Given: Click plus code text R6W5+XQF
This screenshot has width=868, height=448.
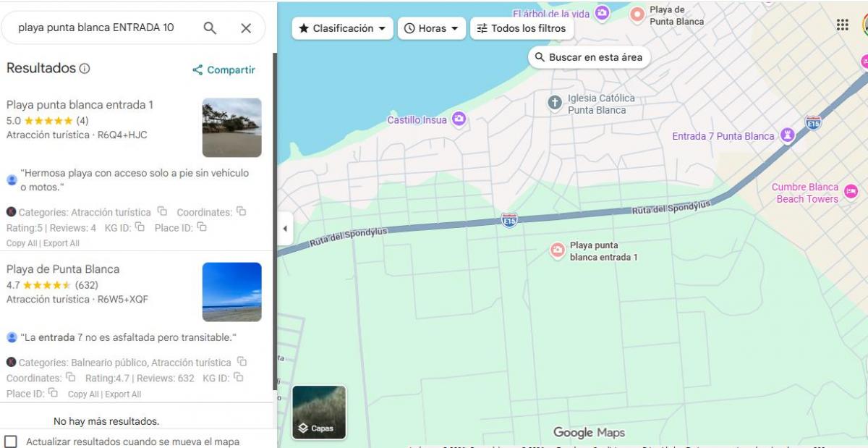Looking at the screenshot, I should pos(123,299).
